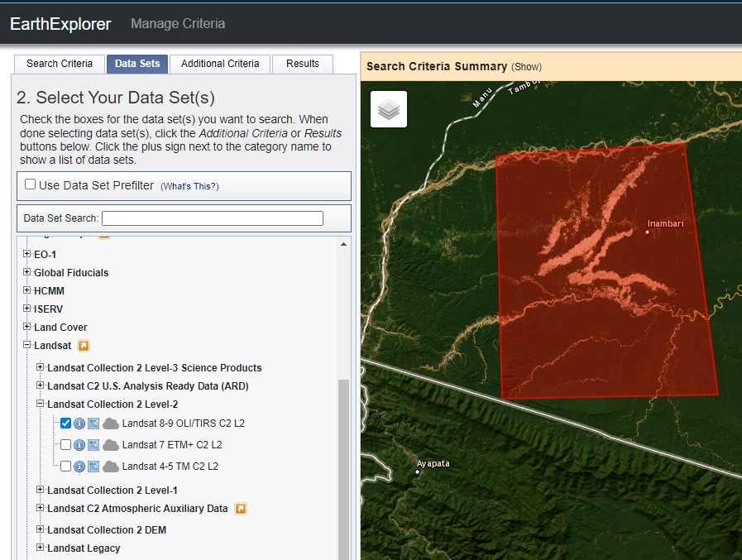Open the "What's This?" prefilter help link

click(x=189, y=186)
